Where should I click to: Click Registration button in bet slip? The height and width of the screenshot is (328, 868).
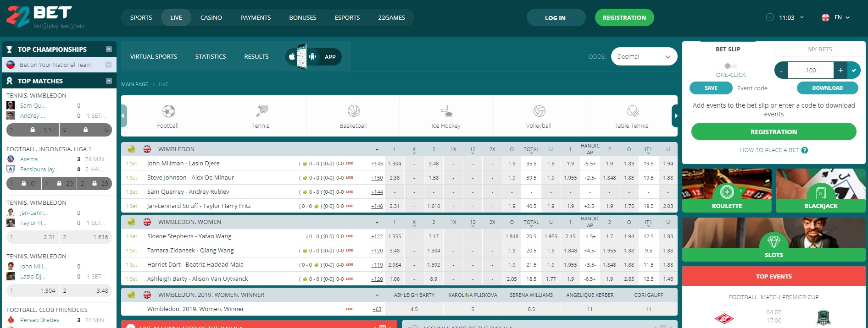point(774,131)
